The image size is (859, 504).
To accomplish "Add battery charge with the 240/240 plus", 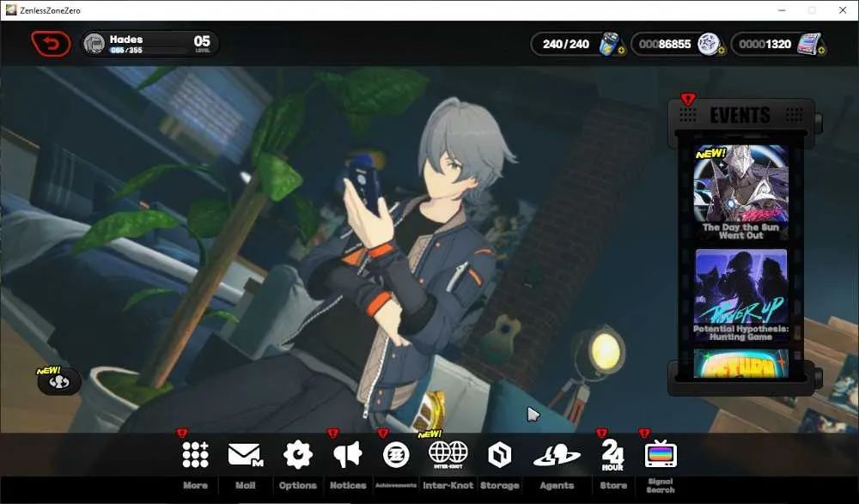I will (x=621, y=51).
